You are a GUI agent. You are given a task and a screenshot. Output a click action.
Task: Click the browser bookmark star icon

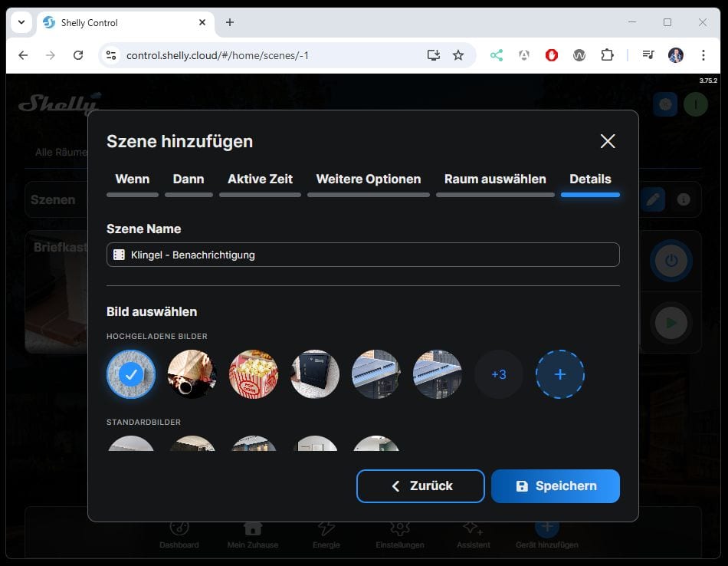click(458, 55)
